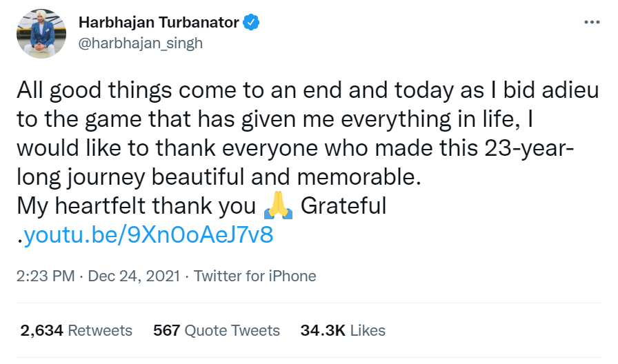Click the Dec 24, 2021 date
This screenshot has width=618, height=364.
pyautogui.click(x=134, y=276)
